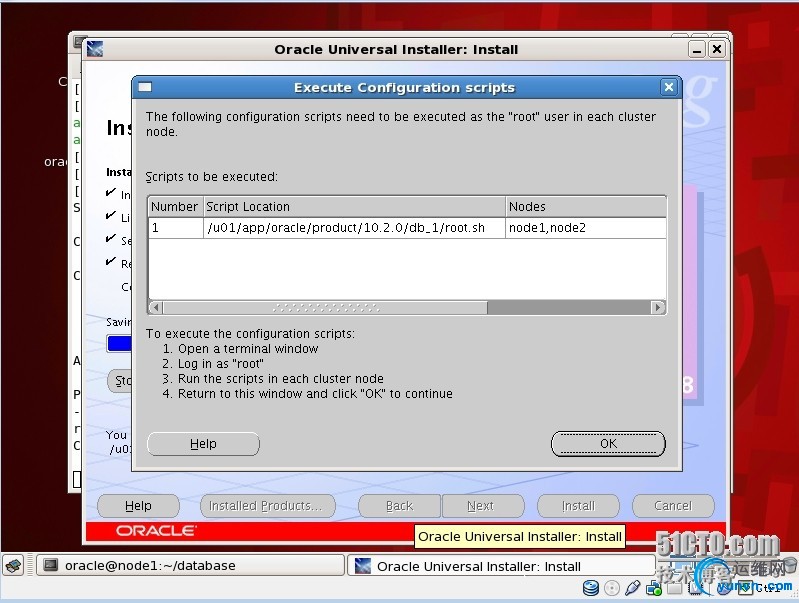This screenshot has height=603, width=799.
Task: Click the USB devices status icon
Action: (632, 588)
